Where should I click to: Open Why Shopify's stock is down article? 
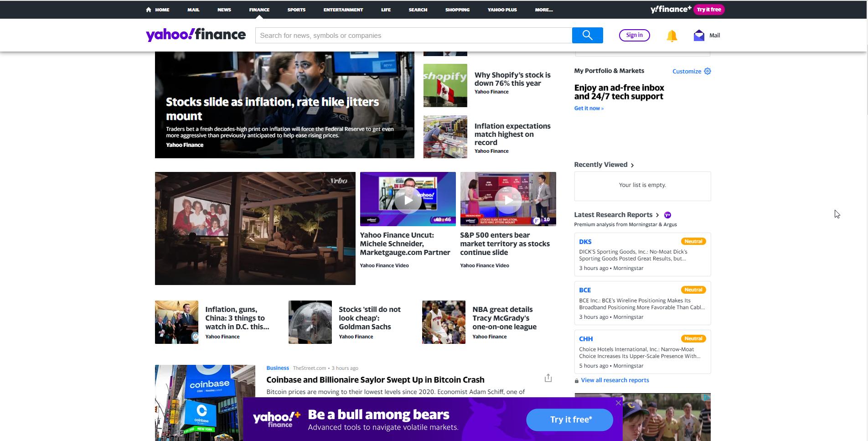(x=512, y=79)
